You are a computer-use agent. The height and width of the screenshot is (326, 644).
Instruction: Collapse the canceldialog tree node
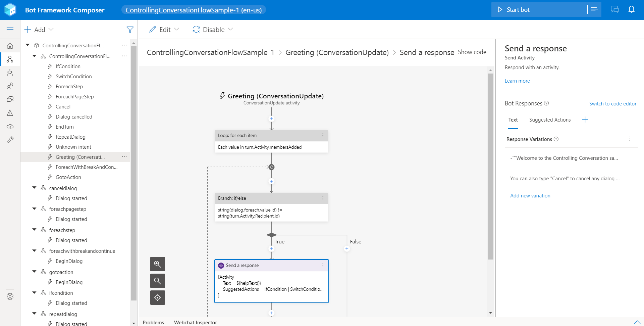(34, 188)
